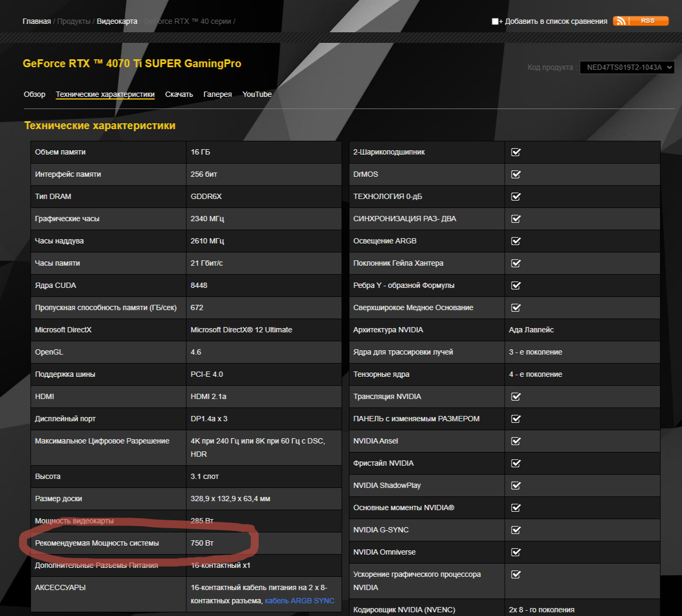Click the 'DP1.4a x 3' display port value
The width and height of the screenshot is (682, 616).
[209, 419]
